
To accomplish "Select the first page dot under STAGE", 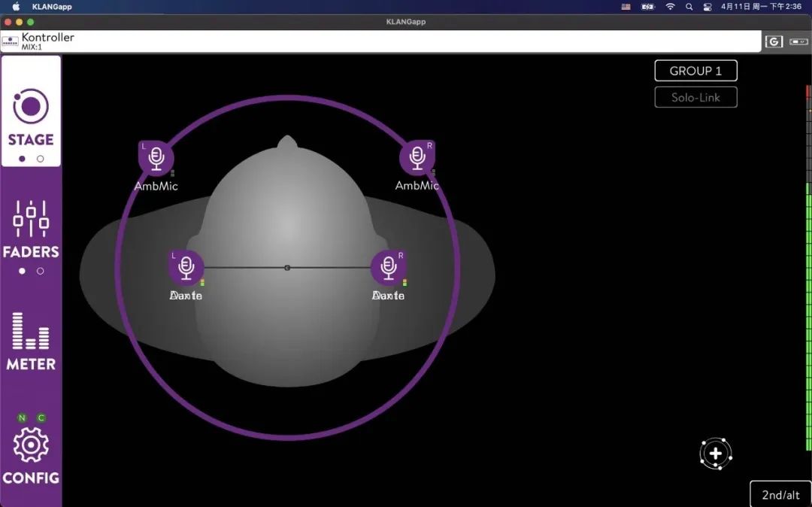I will click(x=22, y=159).
